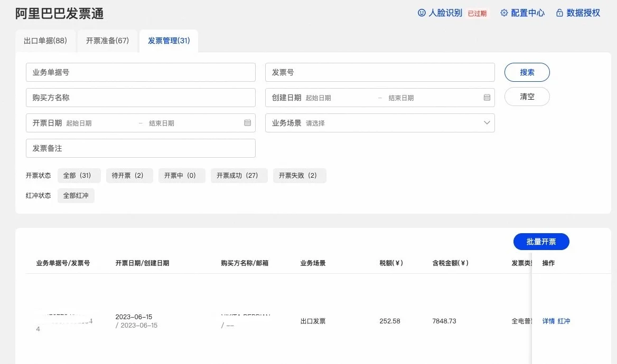Click 红冲 link in the invoice row

pos(564,321)
